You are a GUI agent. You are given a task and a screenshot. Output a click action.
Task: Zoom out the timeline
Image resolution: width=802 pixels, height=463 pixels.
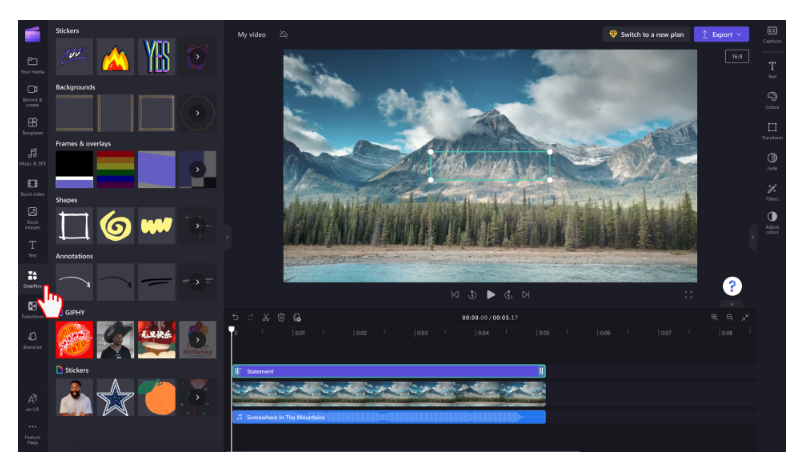(730, 317)
